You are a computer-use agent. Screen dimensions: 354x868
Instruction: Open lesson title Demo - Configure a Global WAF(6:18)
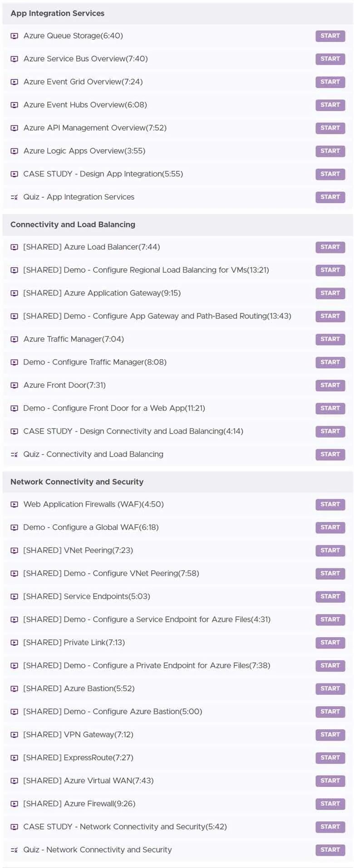pos(91,527)
